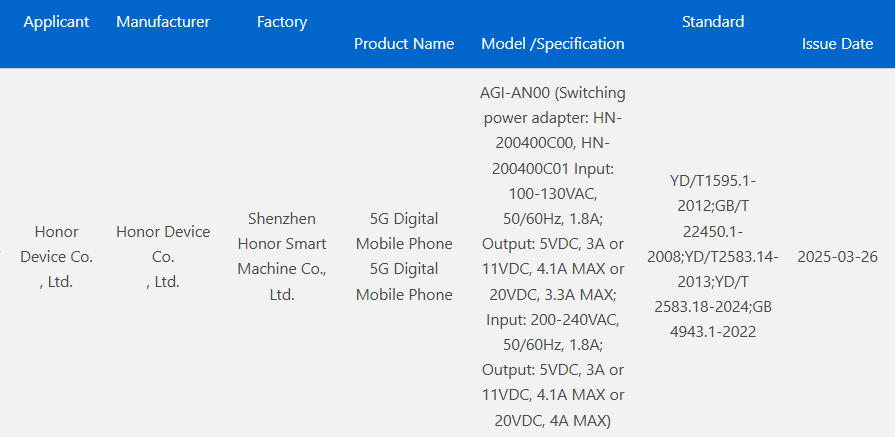Select the Shenzhen Honor Smart Machine factory cell
This screenshot has width=895, height=437.
(x=282, y=256)
